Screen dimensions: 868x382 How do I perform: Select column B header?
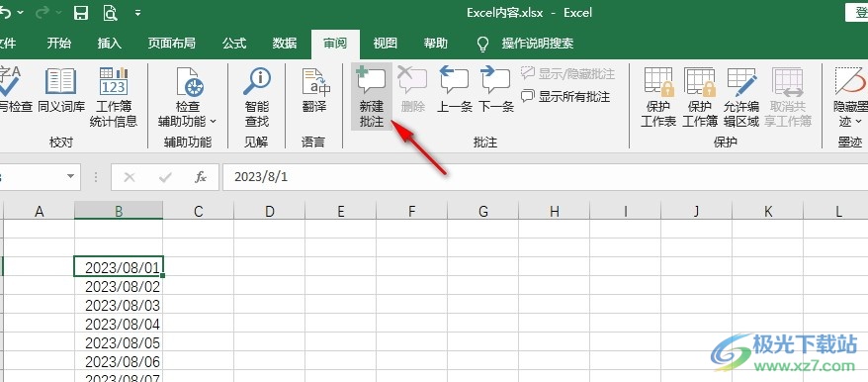pos(119,211)
